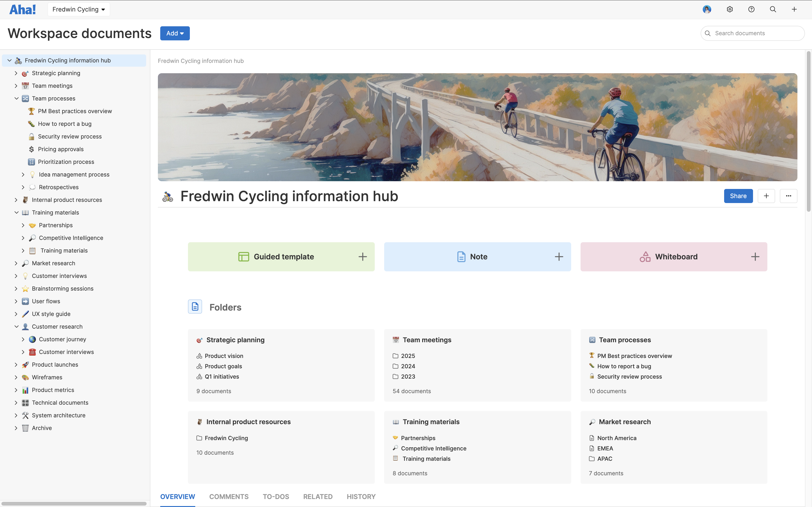Collapse the Team processes section in the sidebar

coord(16,98)
